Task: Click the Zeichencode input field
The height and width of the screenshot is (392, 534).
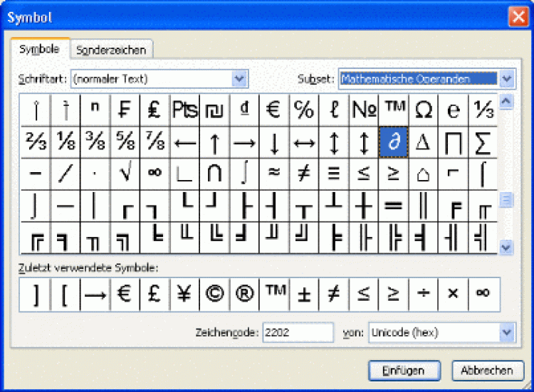Action: (298, 332)
